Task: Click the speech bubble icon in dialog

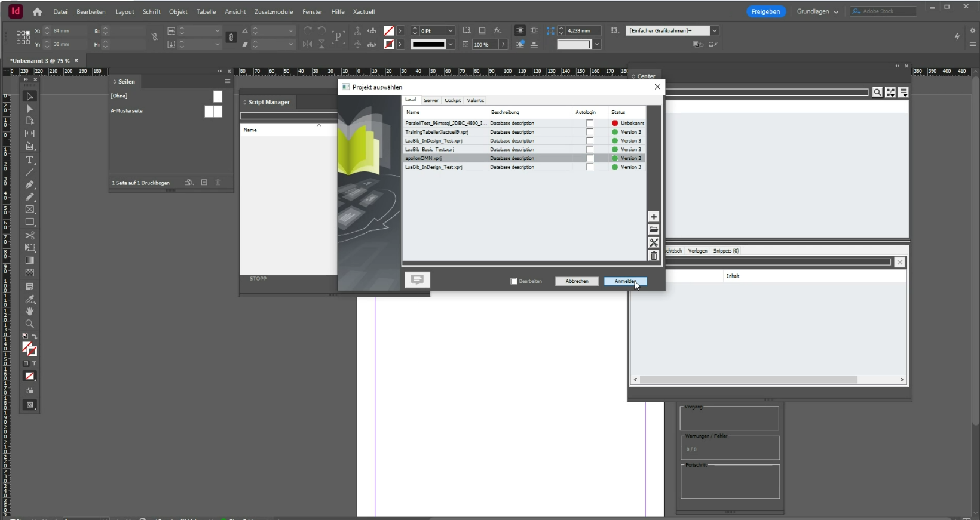Action: (x=417, y=279)
